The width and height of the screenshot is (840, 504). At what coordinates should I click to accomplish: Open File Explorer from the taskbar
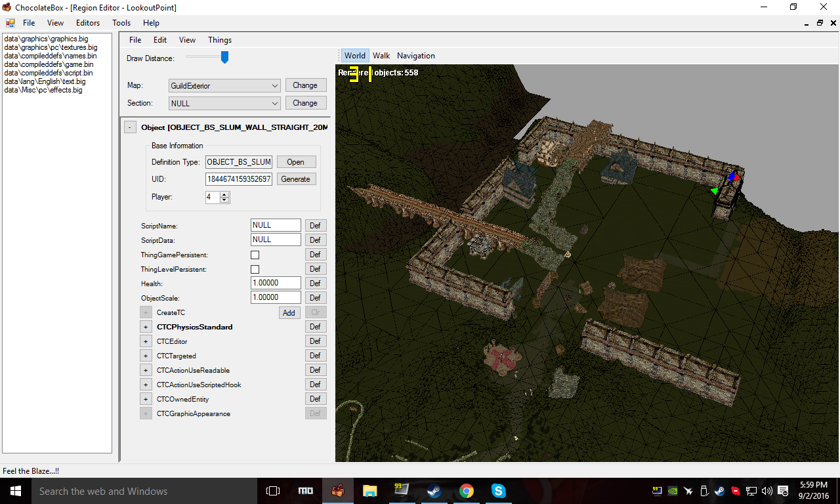click(370, 491)
